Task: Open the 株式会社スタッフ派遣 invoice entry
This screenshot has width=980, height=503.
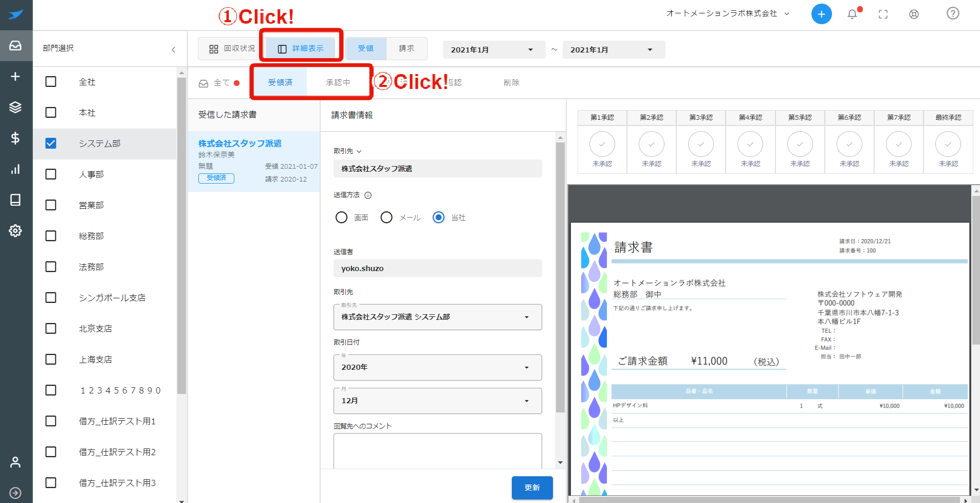Action: [254, 161]
